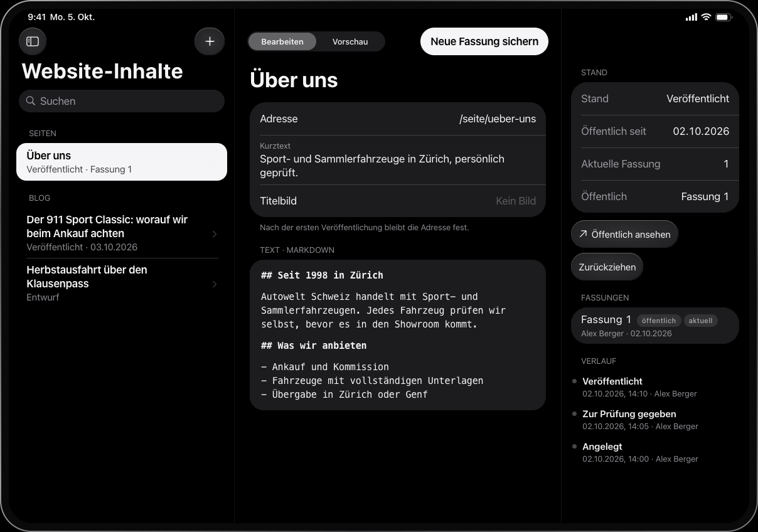Viewport: 758px width, 532px height.
Task: Click heading line ## Seit 1998 in Zürich
Action: pos(322,275)
